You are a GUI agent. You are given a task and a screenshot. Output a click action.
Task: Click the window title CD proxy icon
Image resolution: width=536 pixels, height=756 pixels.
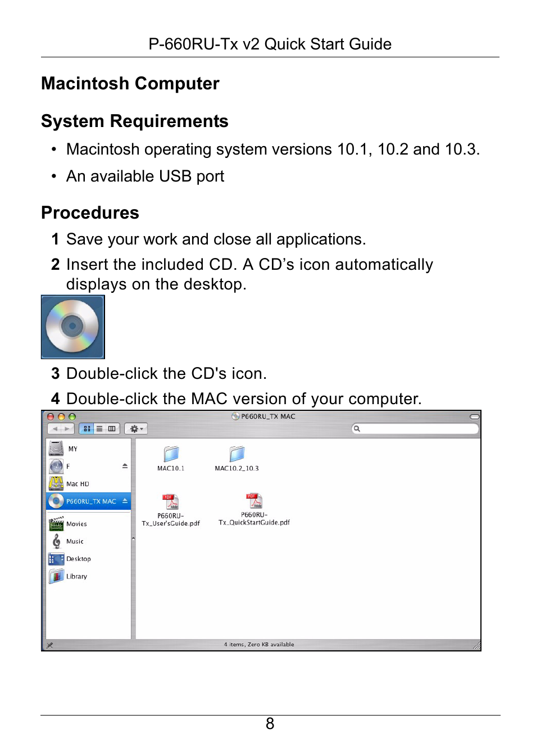(236, 417)
